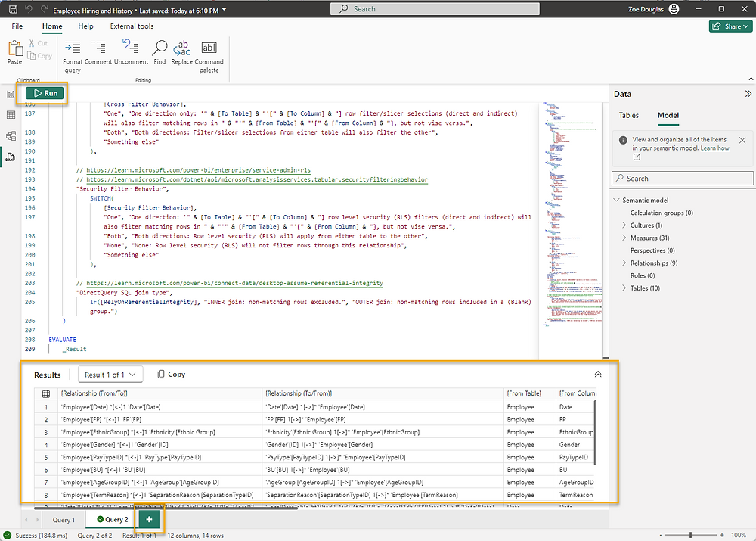Screen dimensions: 756x541
Task: Add a new query tab with plus
Action: (x=150, y=519)
